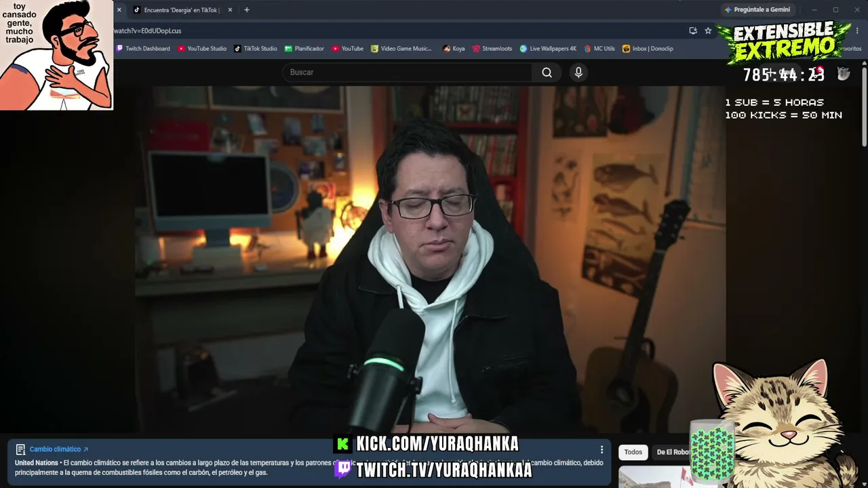The width and height of the screenshot is (868, 488).
Task: Click the Inbox Donoclip bookmark icon
Action: 626,49
